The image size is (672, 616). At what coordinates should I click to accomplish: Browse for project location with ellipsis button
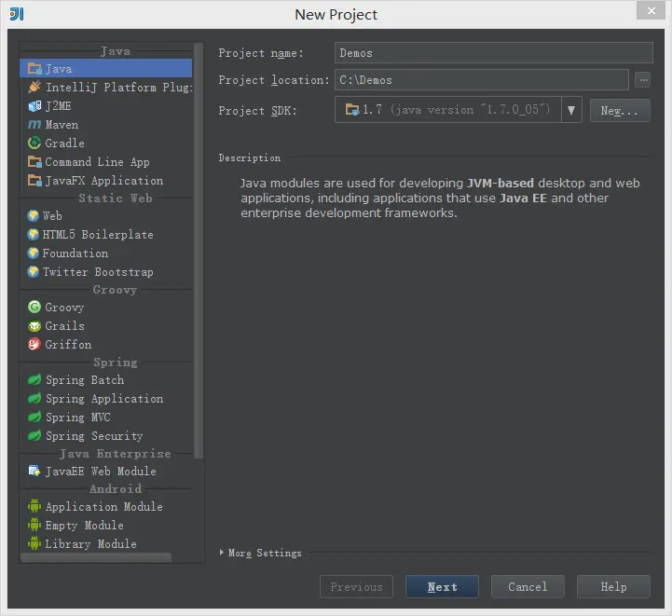click(x=643, y=79)
